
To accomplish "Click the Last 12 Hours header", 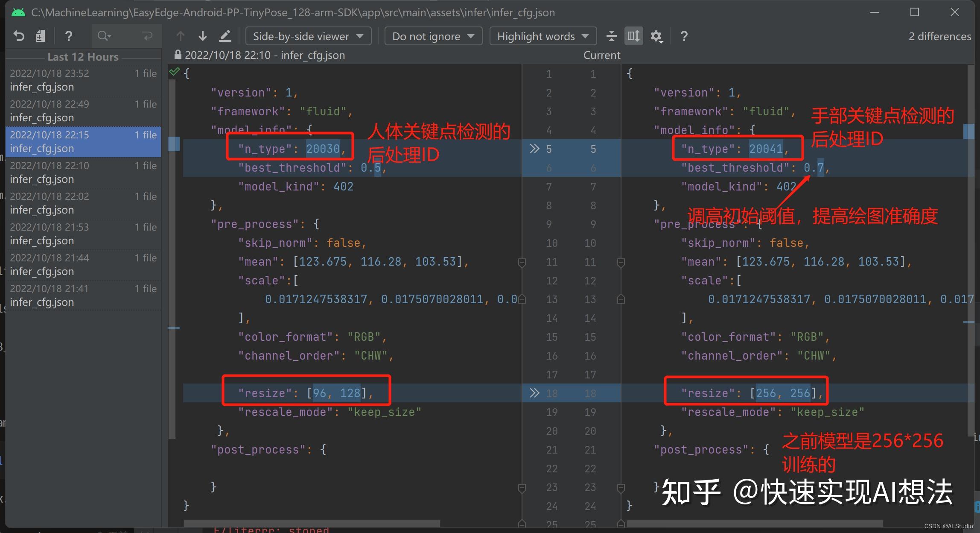I will coord(83,57).
